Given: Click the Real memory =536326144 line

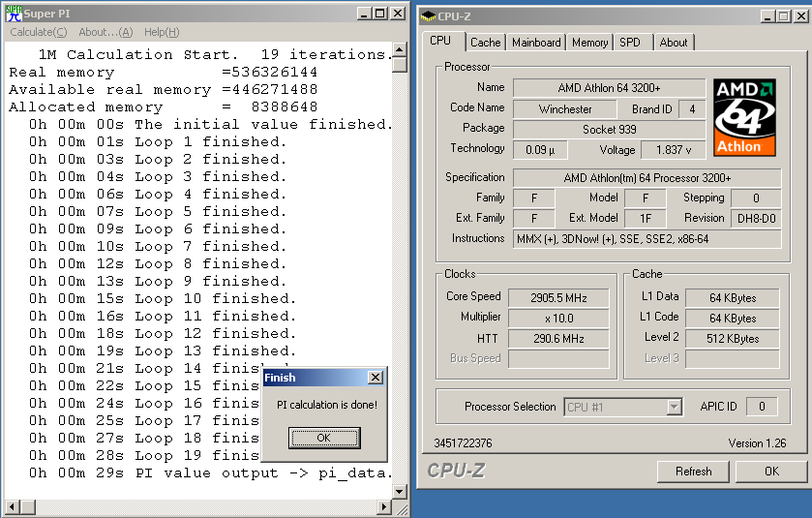Looking at the screenshot, I should coord(164,72).
